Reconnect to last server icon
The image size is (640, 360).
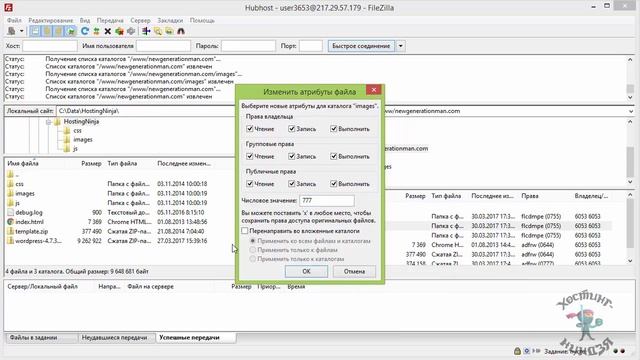(131, 31)
